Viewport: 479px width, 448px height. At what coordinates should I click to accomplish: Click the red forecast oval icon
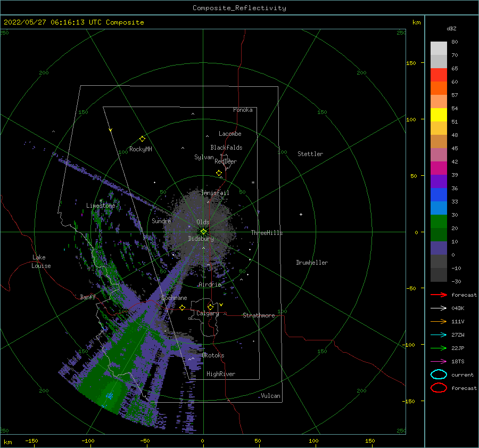(x=439, y=388)
